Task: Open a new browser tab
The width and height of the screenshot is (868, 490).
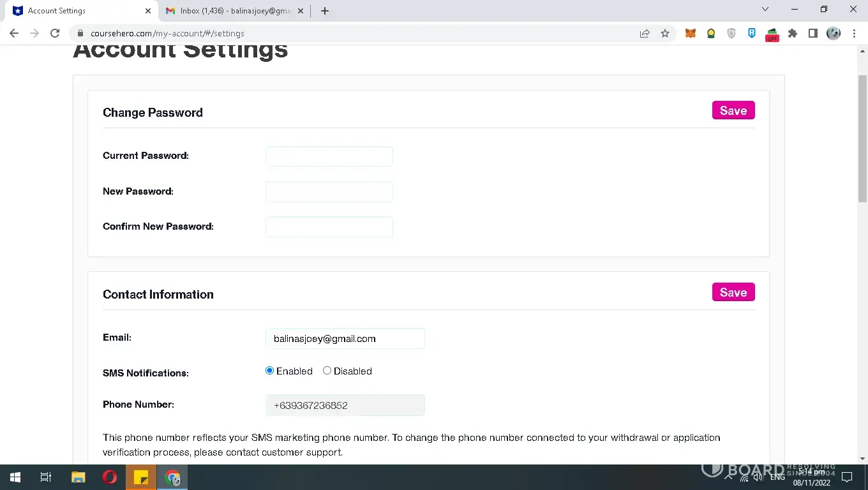Action: click(x=325, y=11)
